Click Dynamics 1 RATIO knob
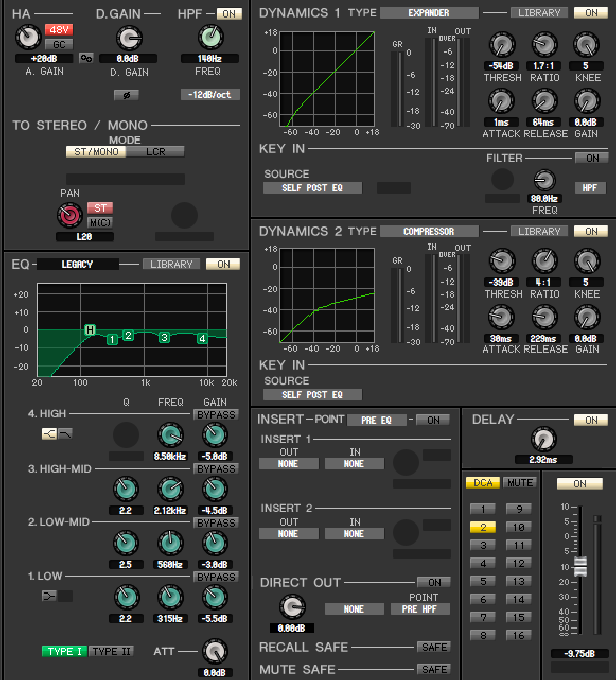 click(544, 46)
